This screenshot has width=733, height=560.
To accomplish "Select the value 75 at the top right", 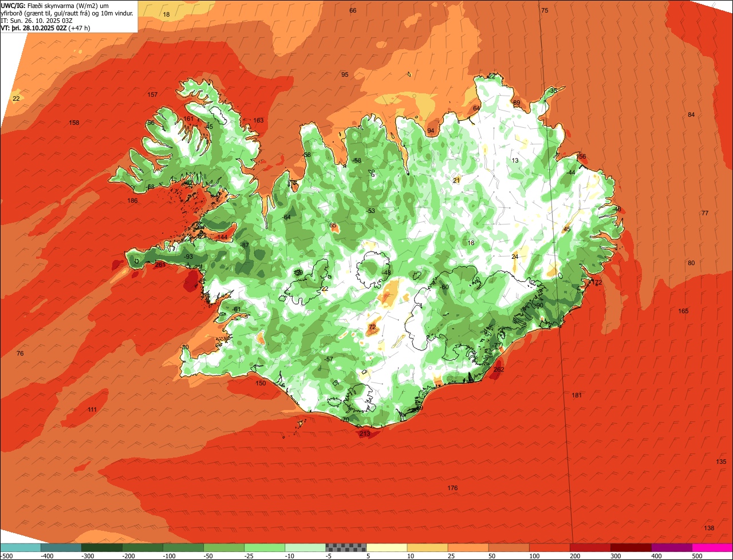I will (545, 10).
